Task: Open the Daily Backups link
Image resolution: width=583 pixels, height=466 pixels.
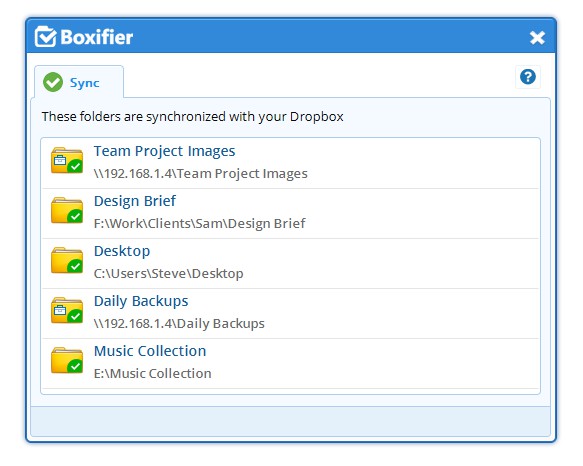Action: [x=141, y=301]
